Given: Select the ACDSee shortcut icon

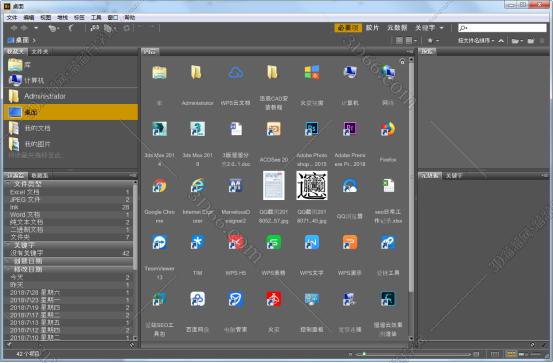Looking at the screenshot, I should tap(274, 129).
